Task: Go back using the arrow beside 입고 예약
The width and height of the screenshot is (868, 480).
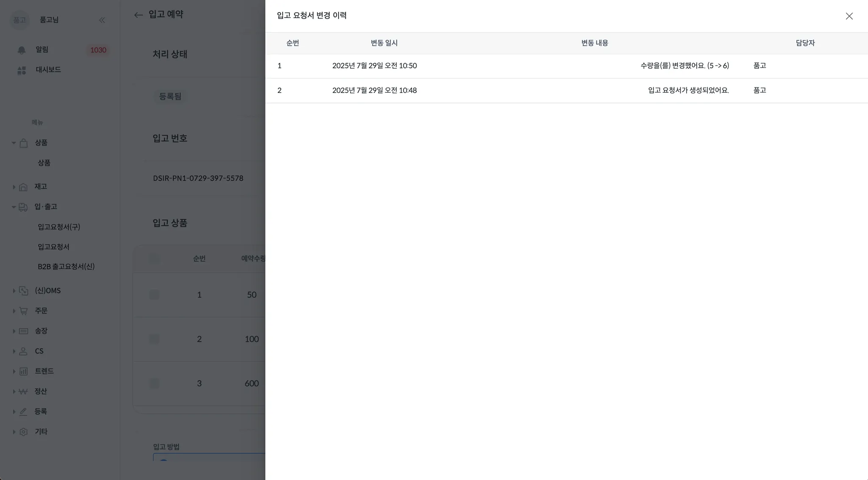Action: (138, 15)
